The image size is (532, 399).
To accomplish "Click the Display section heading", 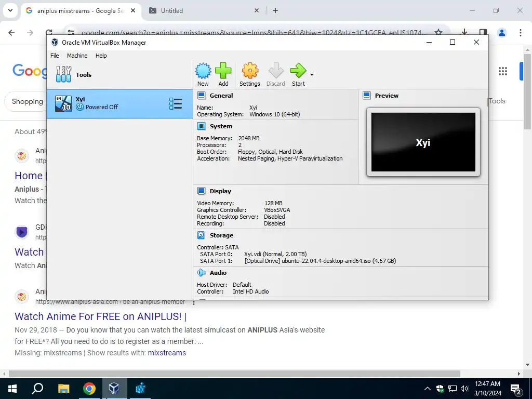I will click(x=220, y=191).
